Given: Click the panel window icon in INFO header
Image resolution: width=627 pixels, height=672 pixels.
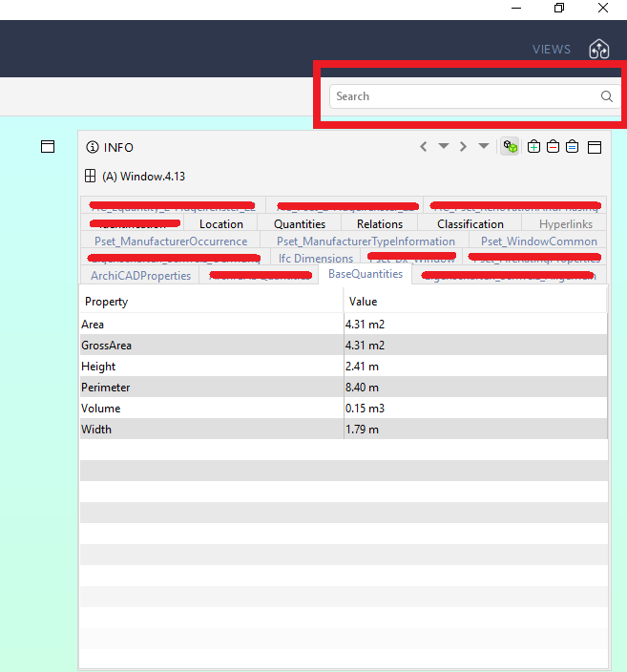Looking at the screenshot, I should [x=595, y=147].
